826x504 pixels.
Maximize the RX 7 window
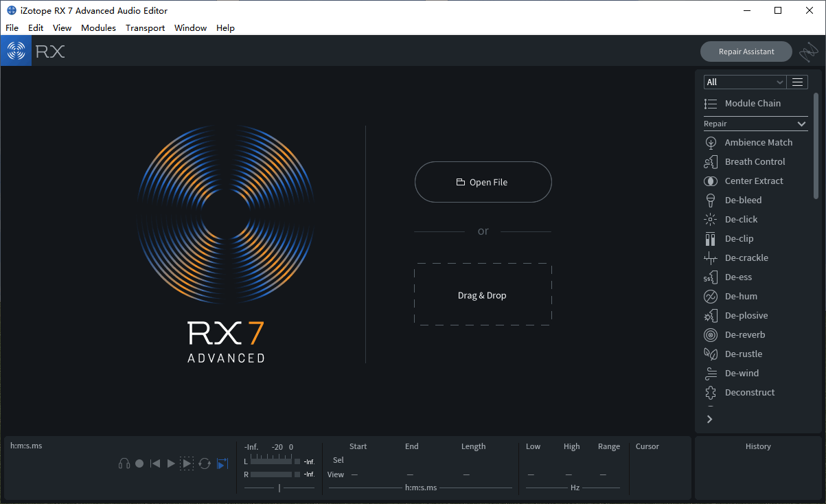pos(778,10)
